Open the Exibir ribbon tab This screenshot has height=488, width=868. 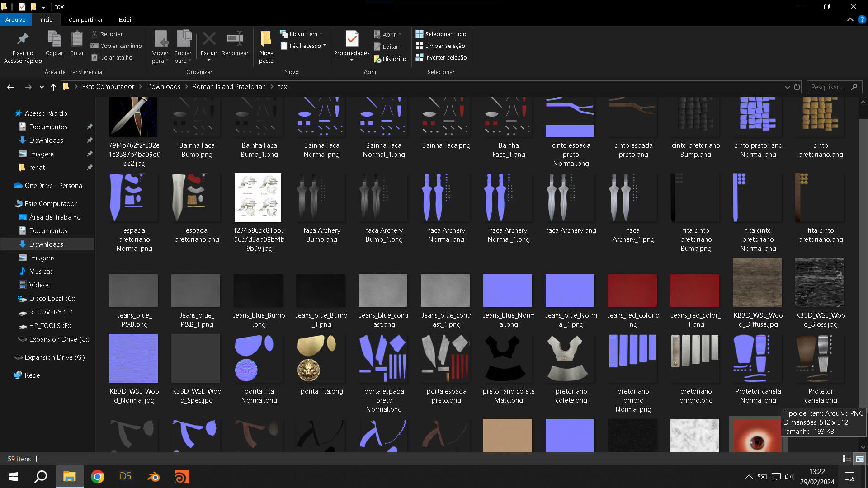pos(126,19)
